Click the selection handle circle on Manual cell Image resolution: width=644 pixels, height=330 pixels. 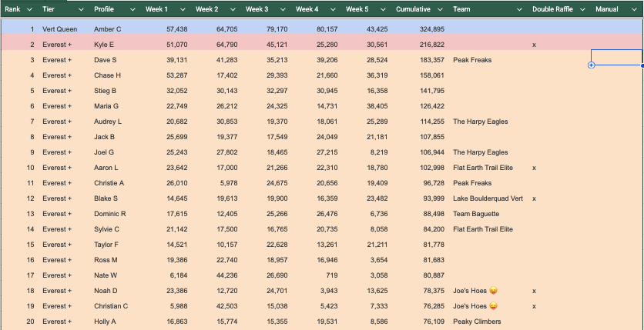[591, 65]
